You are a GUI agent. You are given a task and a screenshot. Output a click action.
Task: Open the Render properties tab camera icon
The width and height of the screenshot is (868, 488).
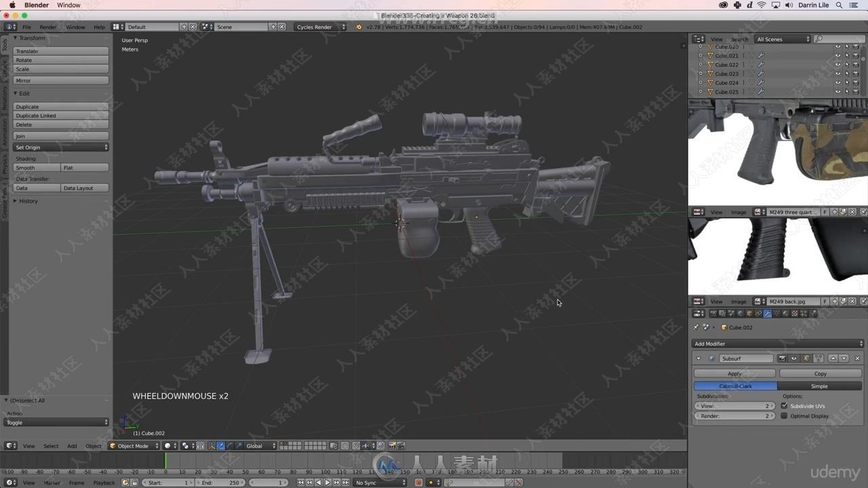coord(713,313)
